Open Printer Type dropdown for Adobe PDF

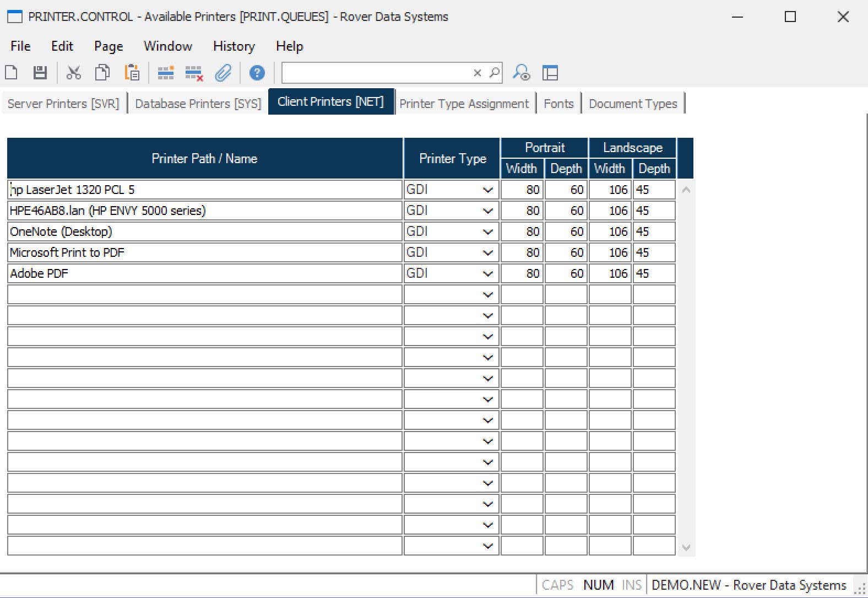487,274
